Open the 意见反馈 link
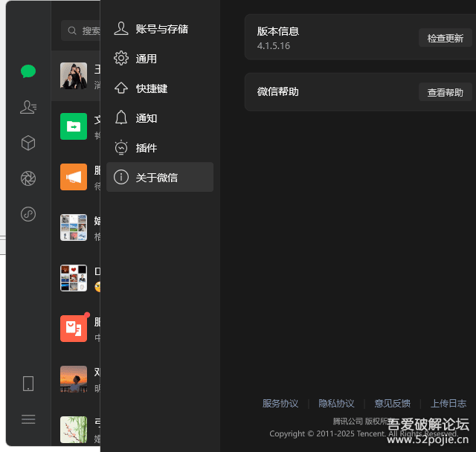Image resolution: width=476 pixels, height=452 pixels. point(393,404)
